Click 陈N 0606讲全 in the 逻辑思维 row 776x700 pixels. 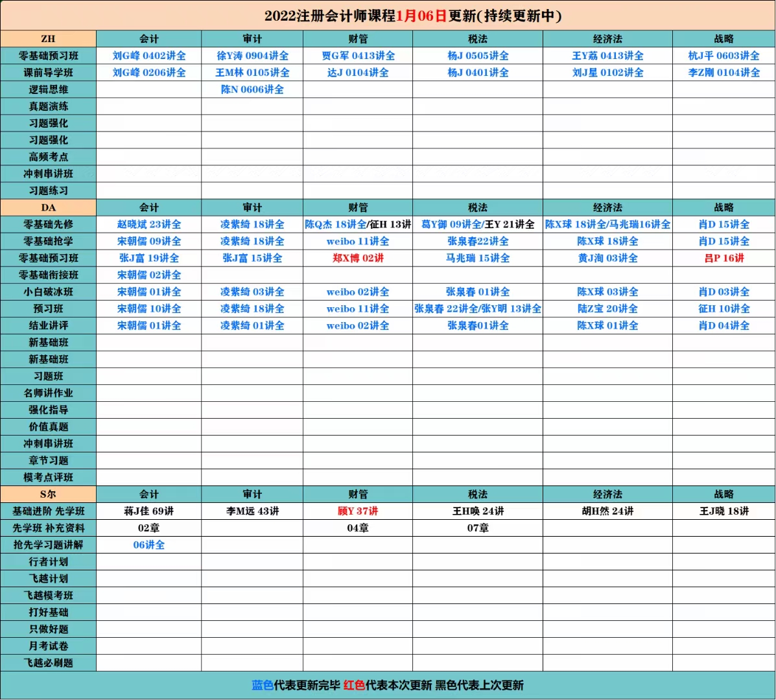click(252, 89)
